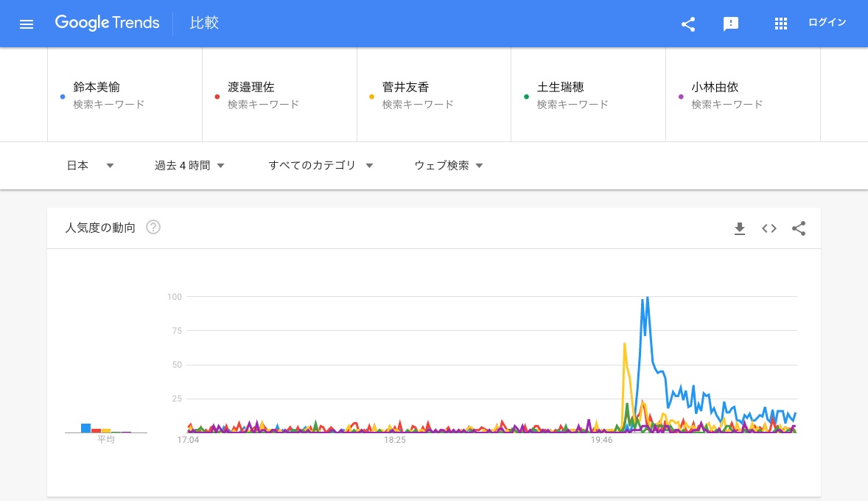This screenshot has width=868, height=501.
Task: Edit the 渡邉理佐 search term
Action: (x=280, y=95)
